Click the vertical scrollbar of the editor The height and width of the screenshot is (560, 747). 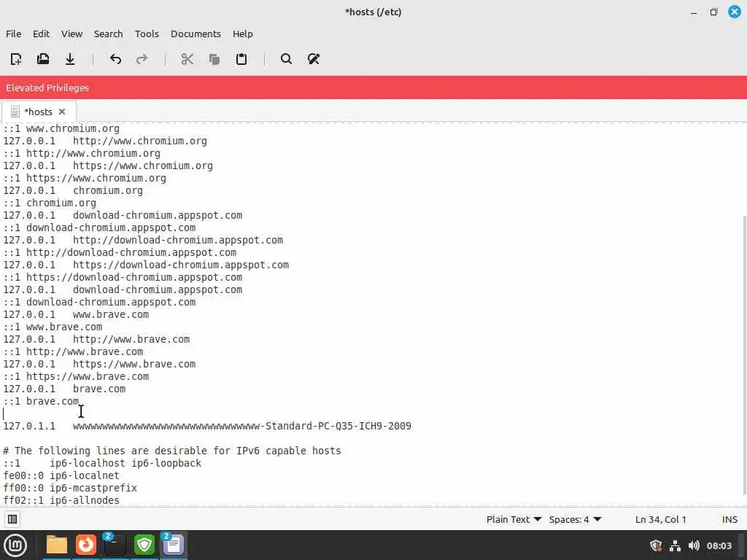[x=744, y=355]
